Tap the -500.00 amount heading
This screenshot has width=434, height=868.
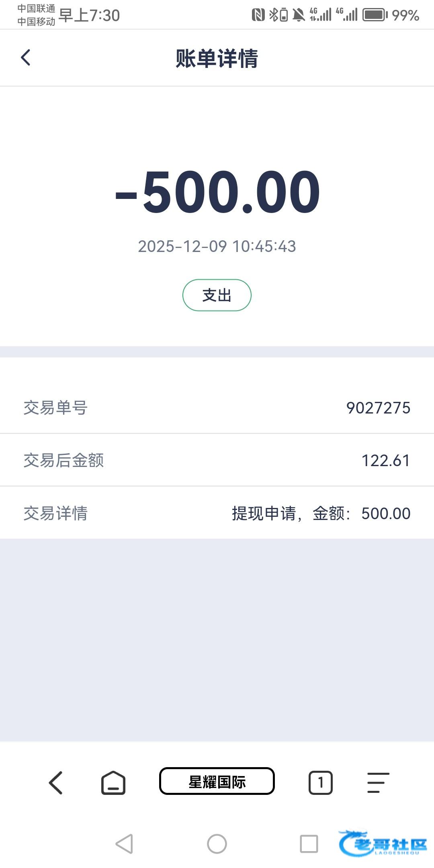point(217,192)
